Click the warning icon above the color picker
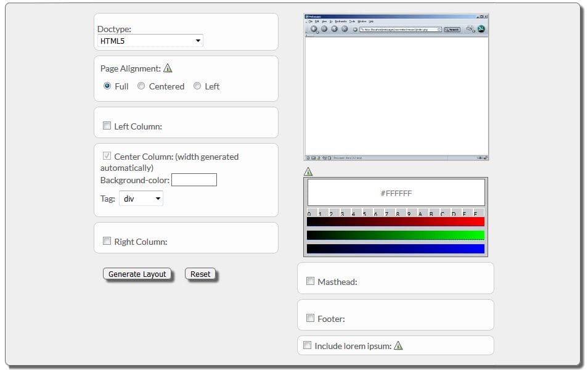Screen dimensions: 588x370 (x=308, y=171)
